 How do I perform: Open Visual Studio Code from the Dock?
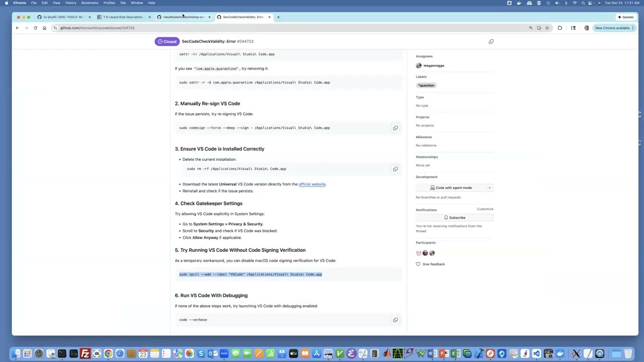536,353
